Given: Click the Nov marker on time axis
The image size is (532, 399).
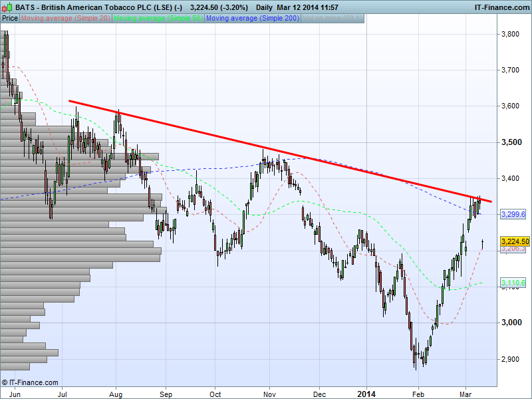Looking at the screenshot, I should pyautogui.click(x=270, y=394).
